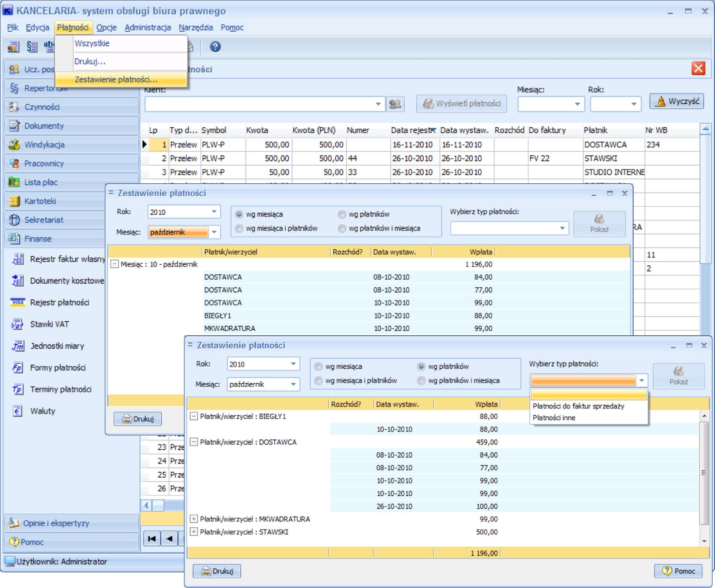Click front window vertical scrollbar
Viewport: 715px width, 588px height.
tap(704, 473)
